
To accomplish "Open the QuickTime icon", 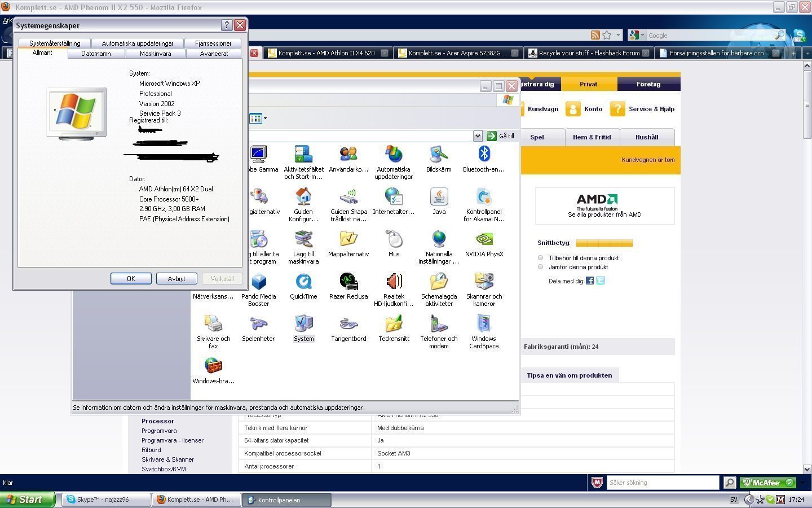I will pyautogui.click(x=303, y=286).
